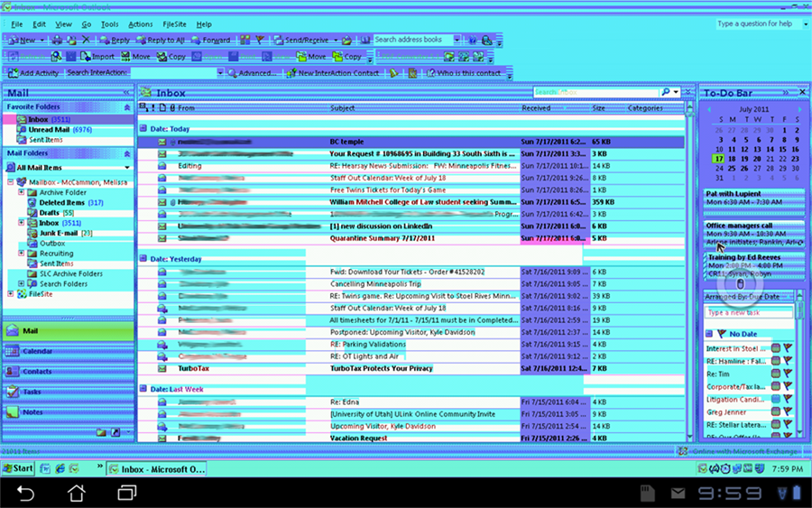Collapse the Date: Yesterday group
Viewport: 812px width, 508px height.
pos(143,258)
